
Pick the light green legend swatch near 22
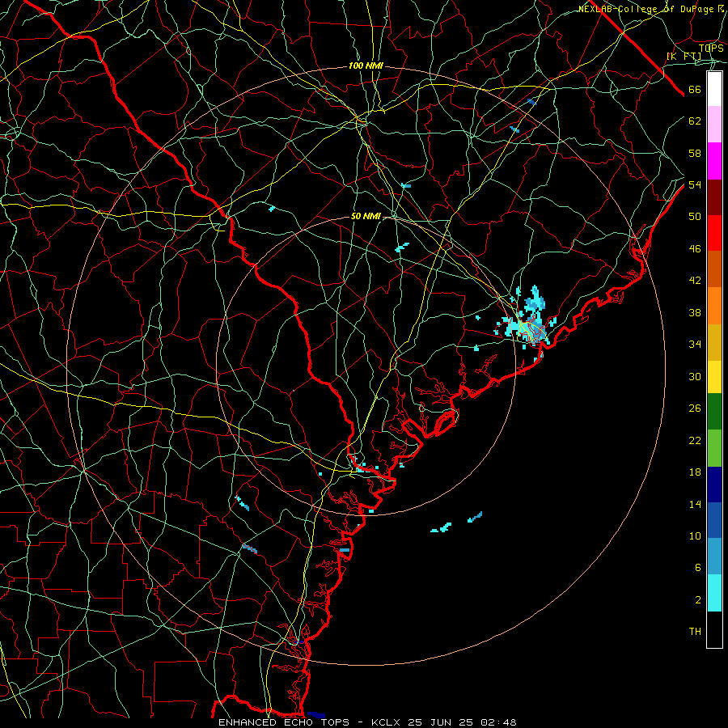pos(714,448)
